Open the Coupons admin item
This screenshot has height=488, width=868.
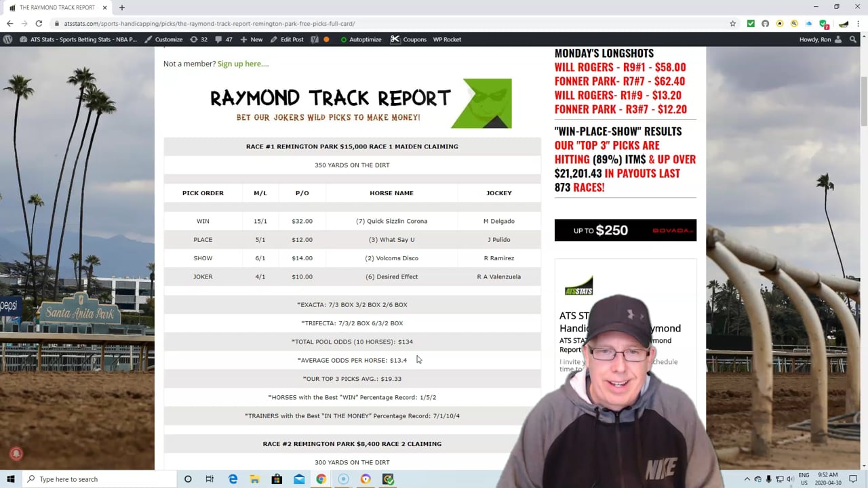click(408, 39)
